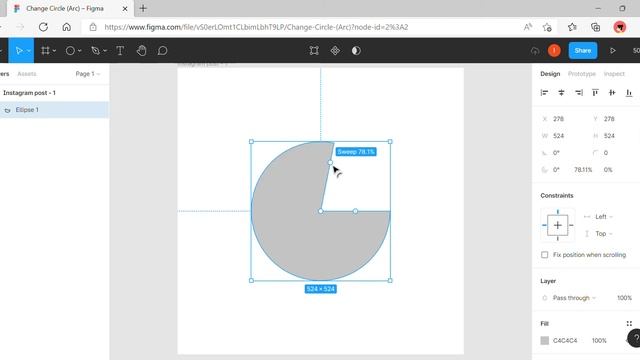The width and height of the screenshot is (640, 360).
Task: Select the Pen tool
Action: click(x=96, y=51)
